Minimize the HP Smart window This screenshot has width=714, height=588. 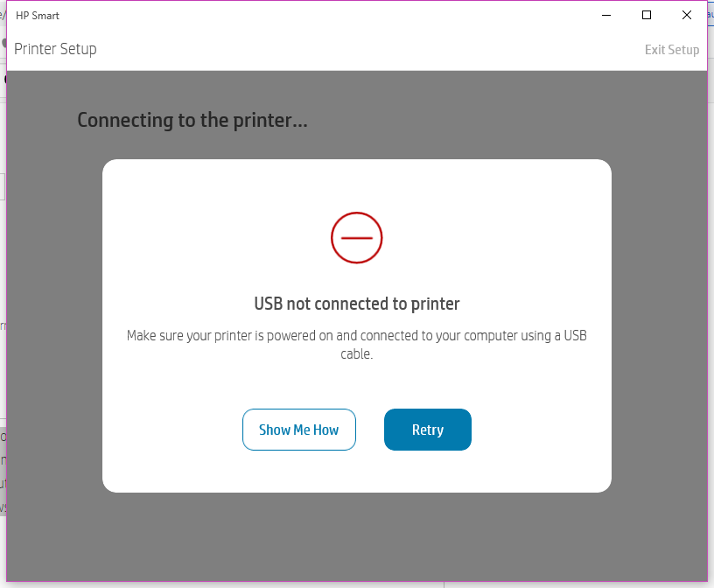point(606,15)
